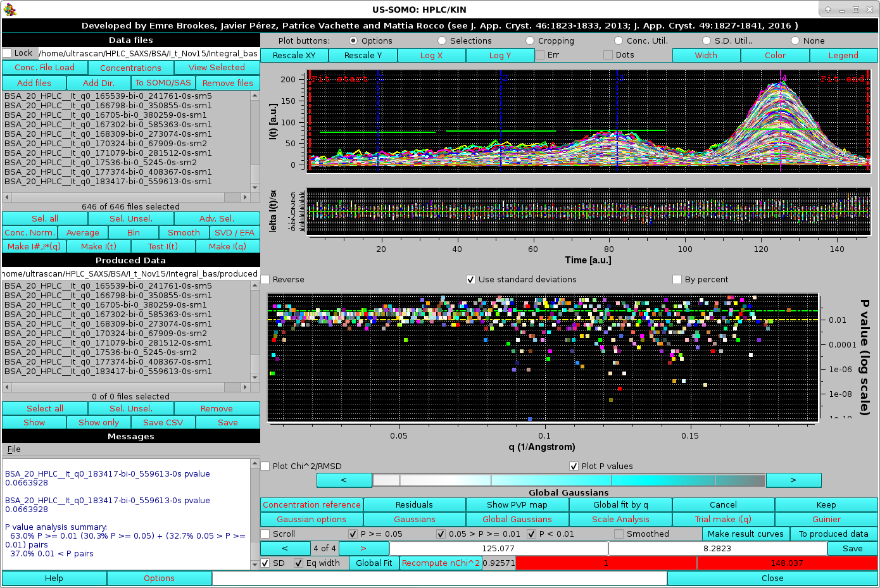Viewport: 880px width, 588px height.
Task: Select the Selections plot buttons radio
Action: 441,40
